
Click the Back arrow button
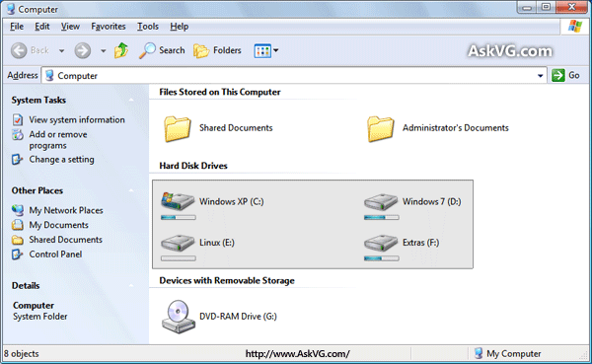coord(19,50)
